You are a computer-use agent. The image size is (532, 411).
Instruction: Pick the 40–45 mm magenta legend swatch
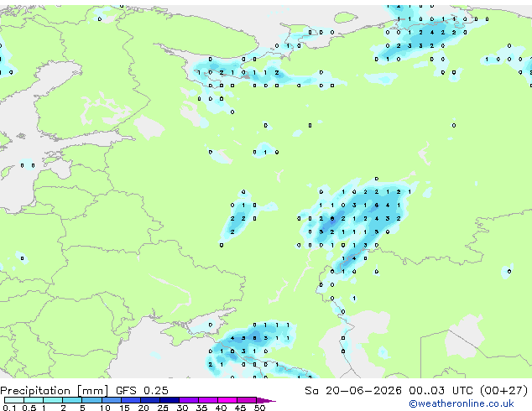pyautogui.click(x=227, y=400)
